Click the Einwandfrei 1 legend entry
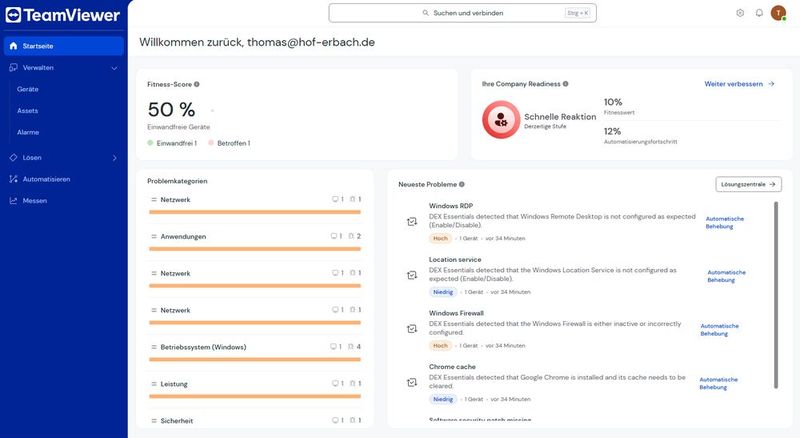This screenshot has height=438, width=800. click(172, 143)
